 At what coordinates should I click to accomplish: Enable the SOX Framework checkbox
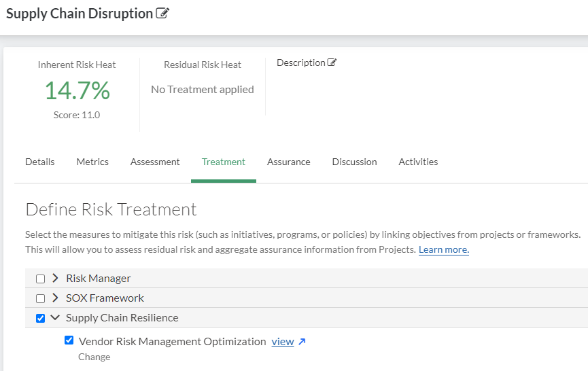point(41,298)
